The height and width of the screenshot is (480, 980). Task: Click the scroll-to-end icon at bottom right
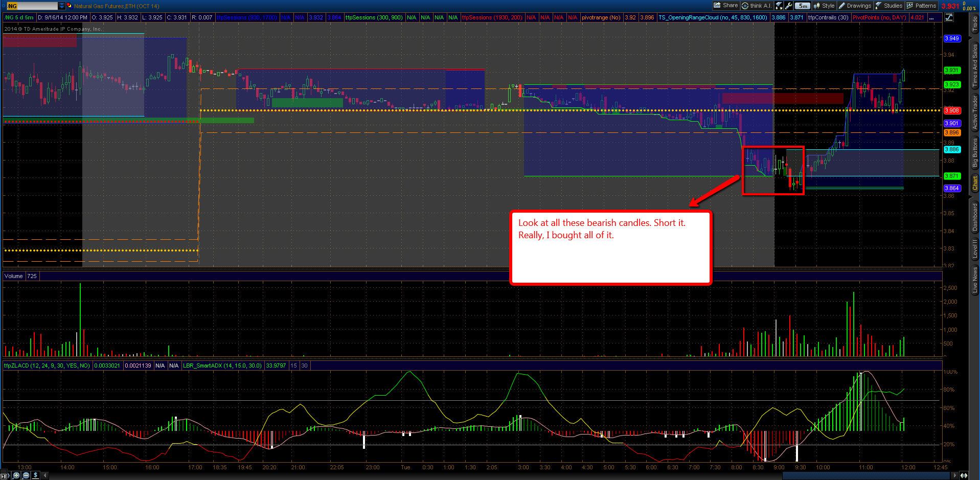tap(964, 475)
